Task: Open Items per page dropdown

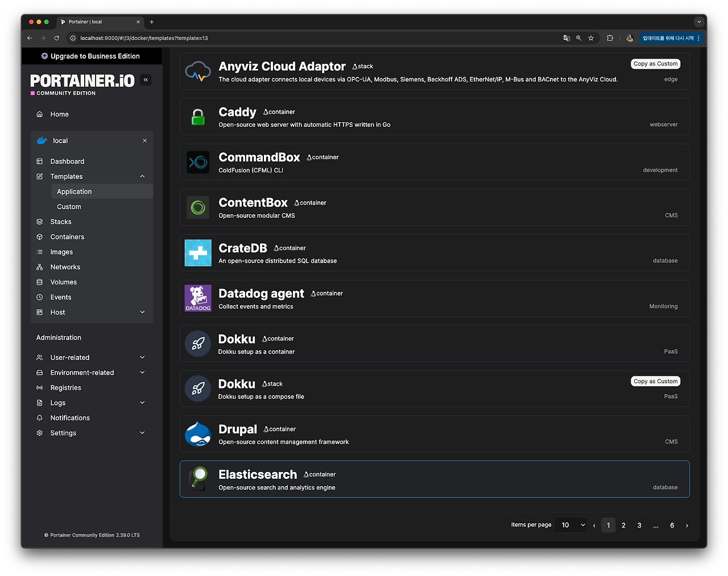Action: 572,525
